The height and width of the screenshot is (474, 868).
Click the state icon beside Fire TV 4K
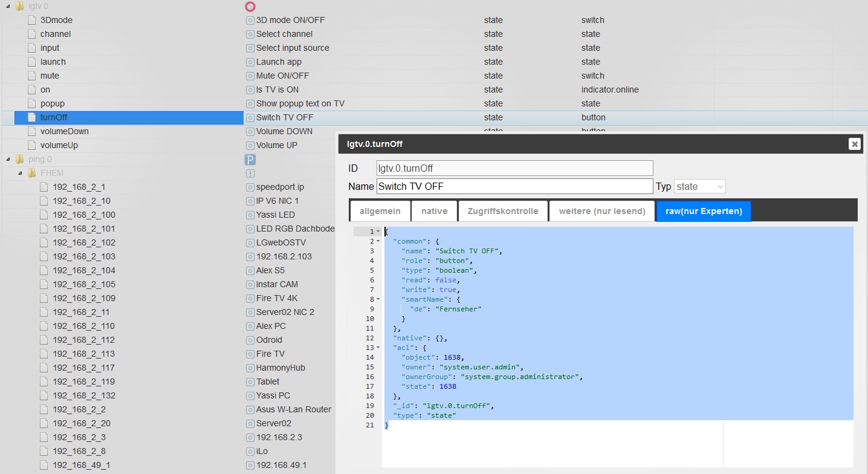coord(250,299)
